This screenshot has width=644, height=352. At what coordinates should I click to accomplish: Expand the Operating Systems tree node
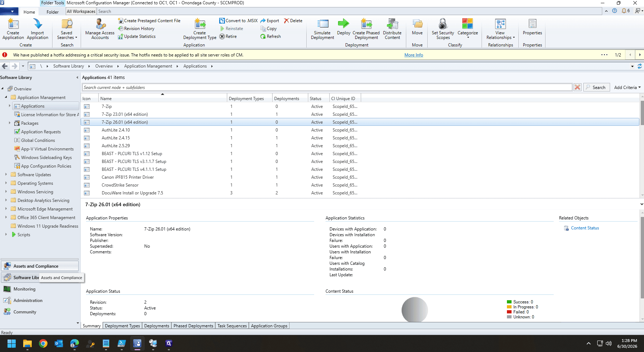(x=6, y=183)
